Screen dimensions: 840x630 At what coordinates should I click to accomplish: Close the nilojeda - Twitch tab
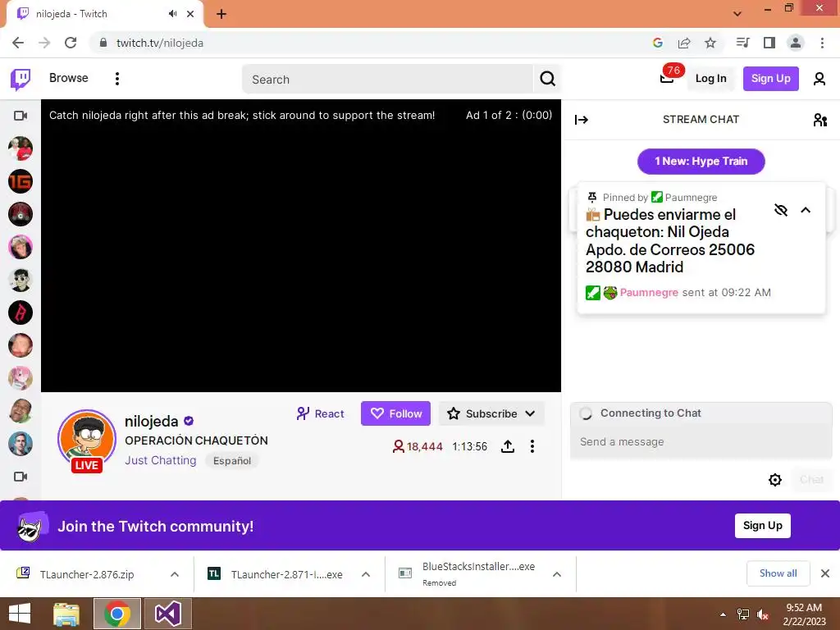pyautogui.click(x=190, y=14)
